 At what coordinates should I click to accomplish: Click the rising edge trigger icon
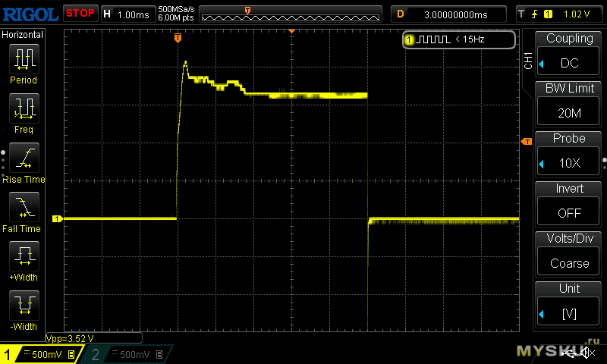535,14
